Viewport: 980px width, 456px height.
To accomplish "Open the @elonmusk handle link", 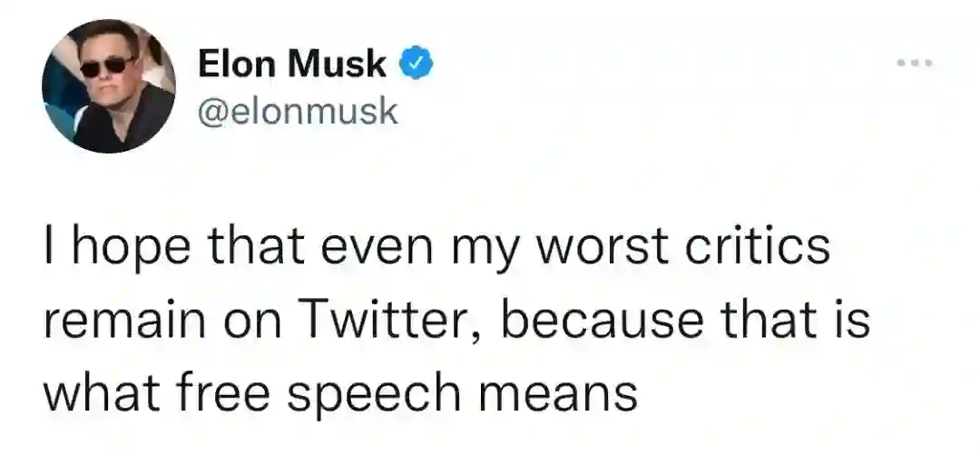I will [x=297, y=110].
